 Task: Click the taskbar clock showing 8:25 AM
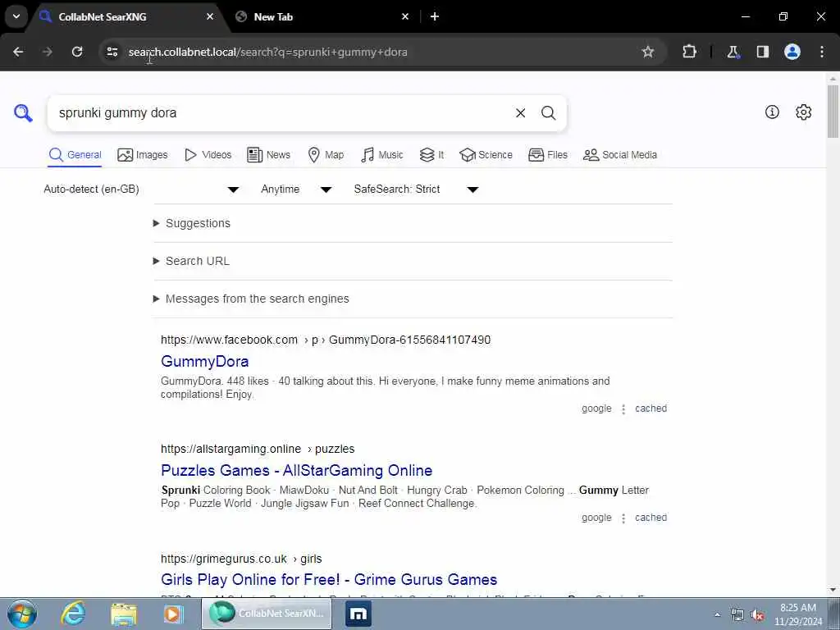(x=797, y=614)
